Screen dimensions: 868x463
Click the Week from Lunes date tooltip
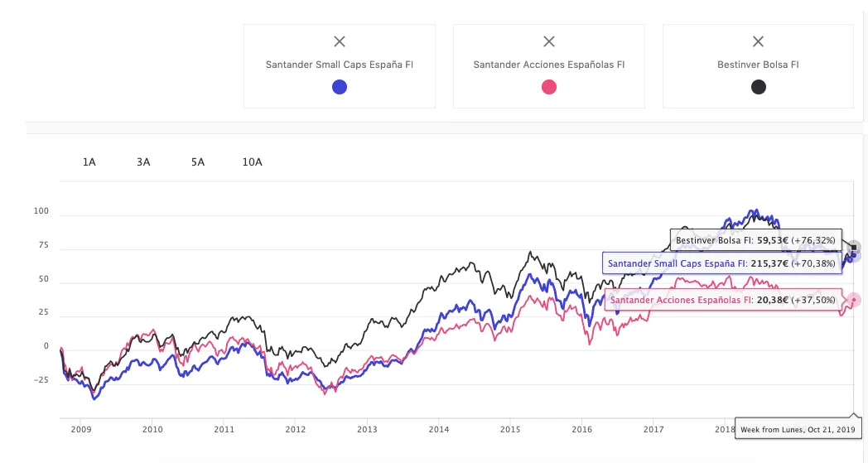[x=798, y=429]
